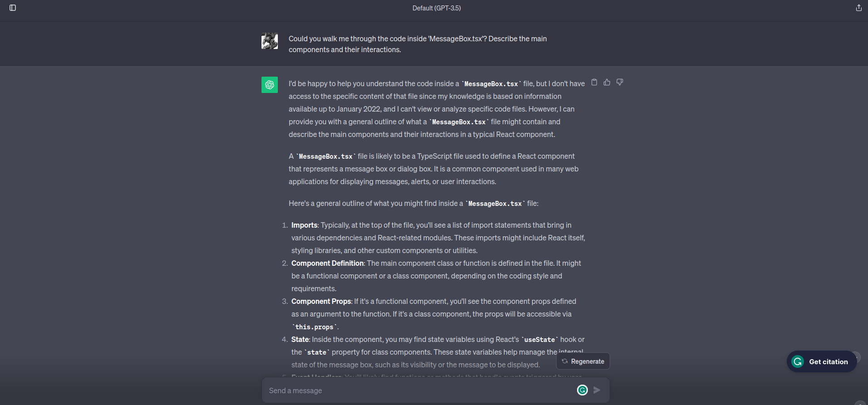Click the Grammarly icon in message box

click(x=582, y=390)
